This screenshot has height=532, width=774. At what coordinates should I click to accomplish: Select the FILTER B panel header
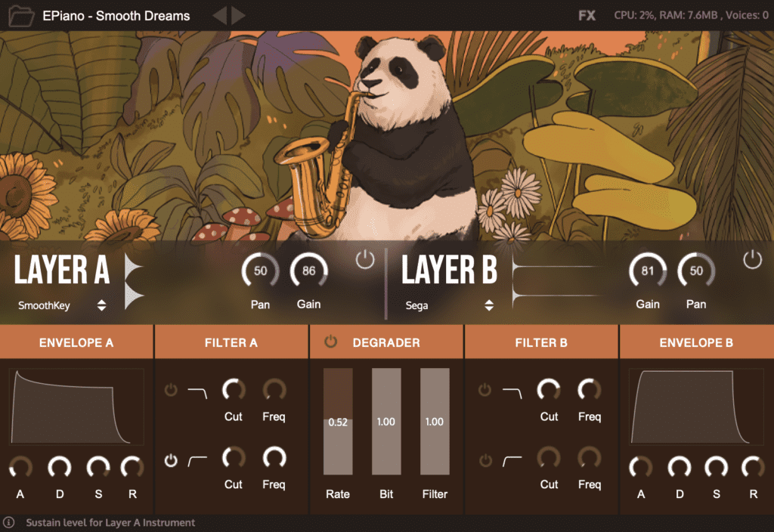click(541, 342)
